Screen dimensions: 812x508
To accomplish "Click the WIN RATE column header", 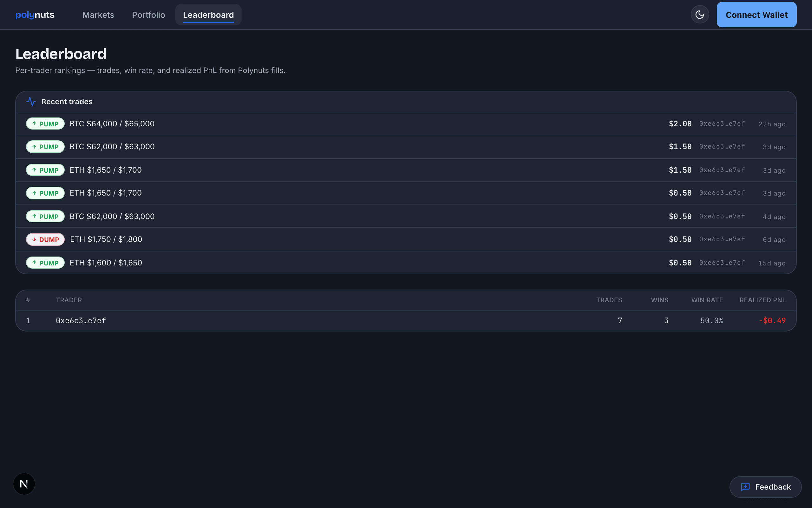I will [707, 300].
